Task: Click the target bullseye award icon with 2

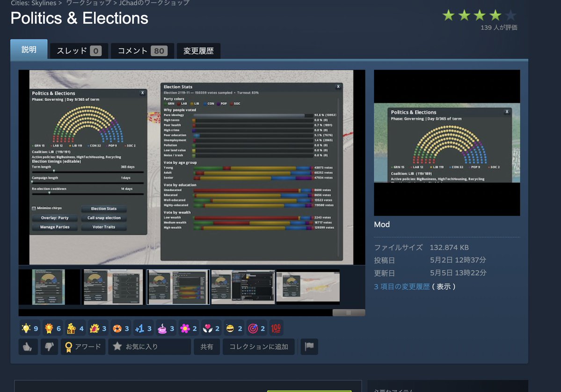Action: click(256, 328)
